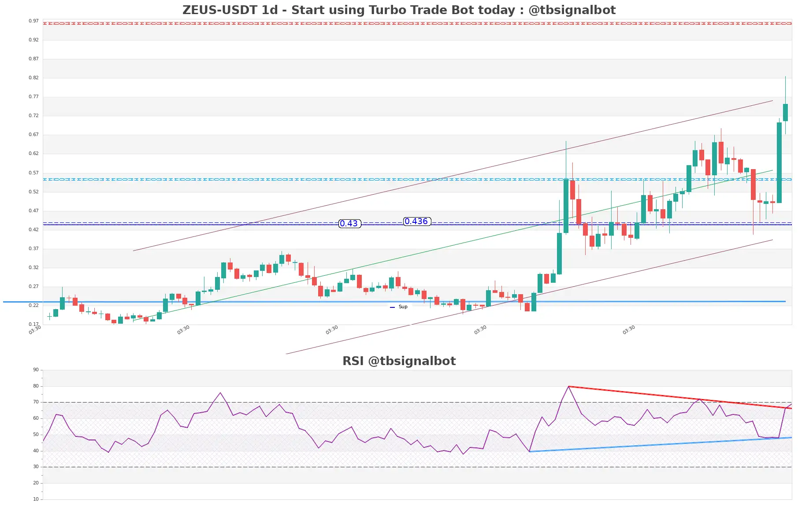This screenshot has width=798, height=532.
Task: Click the 0.37 price axis label
Action: (x=33, y=249)
